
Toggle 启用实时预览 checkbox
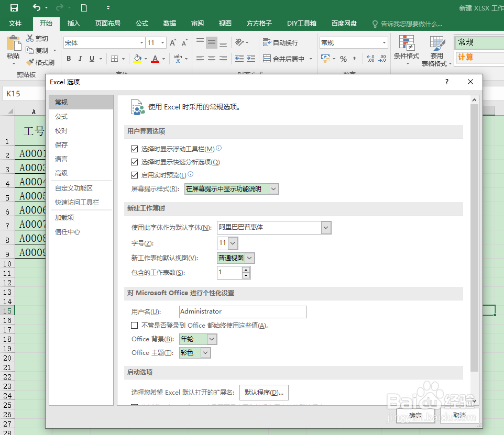tap(134, 175)
